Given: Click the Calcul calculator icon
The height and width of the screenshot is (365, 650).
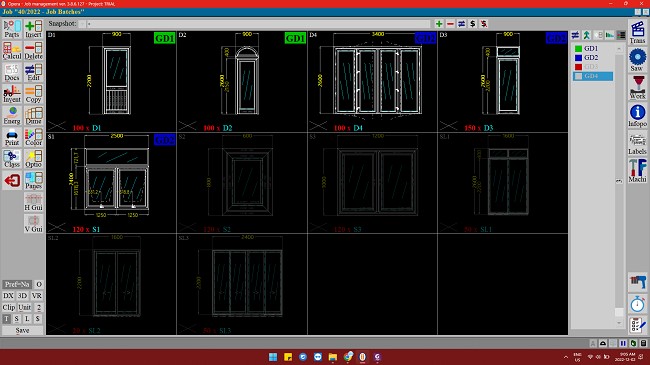Looking at the screenshot, I should click(12, 51).
